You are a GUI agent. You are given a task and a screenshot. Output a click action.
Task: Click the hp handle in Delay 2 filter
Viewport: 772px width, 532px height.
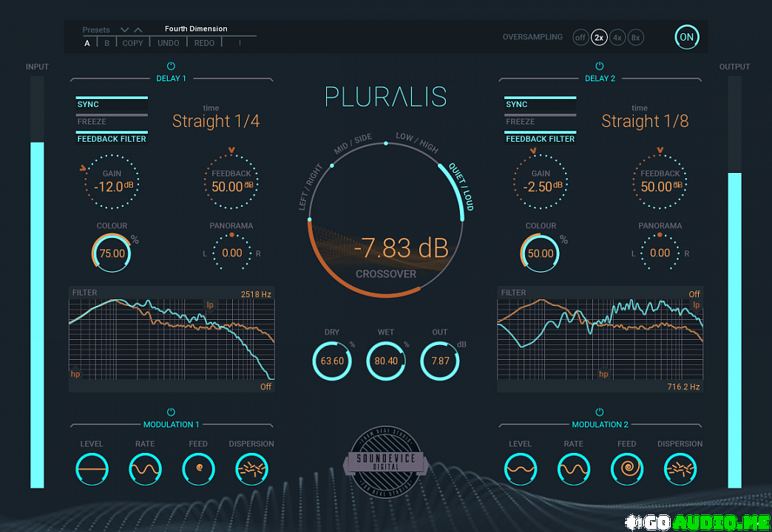(603, 374)
